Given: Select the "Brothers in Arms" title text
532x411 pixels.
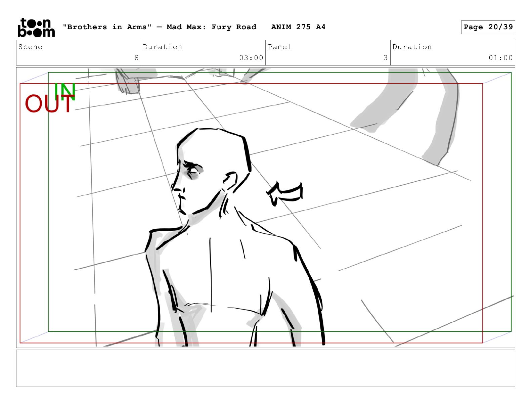Looking at the screenshot, I should coord(107,27).
